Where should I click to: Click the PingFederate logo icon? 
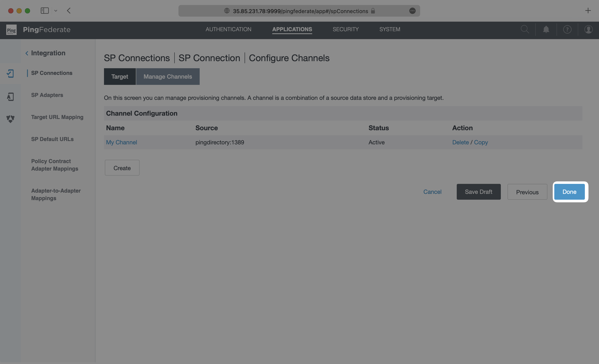11,30
